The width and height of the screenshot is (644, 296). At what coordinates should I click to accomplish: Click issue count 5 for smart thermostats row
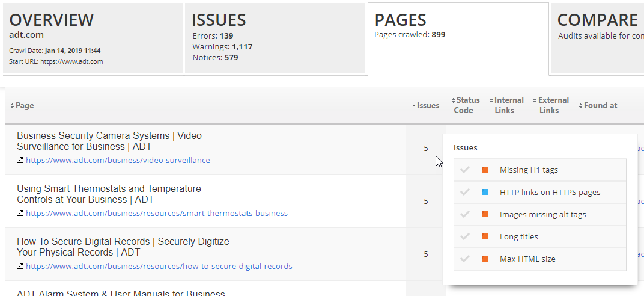426,202
